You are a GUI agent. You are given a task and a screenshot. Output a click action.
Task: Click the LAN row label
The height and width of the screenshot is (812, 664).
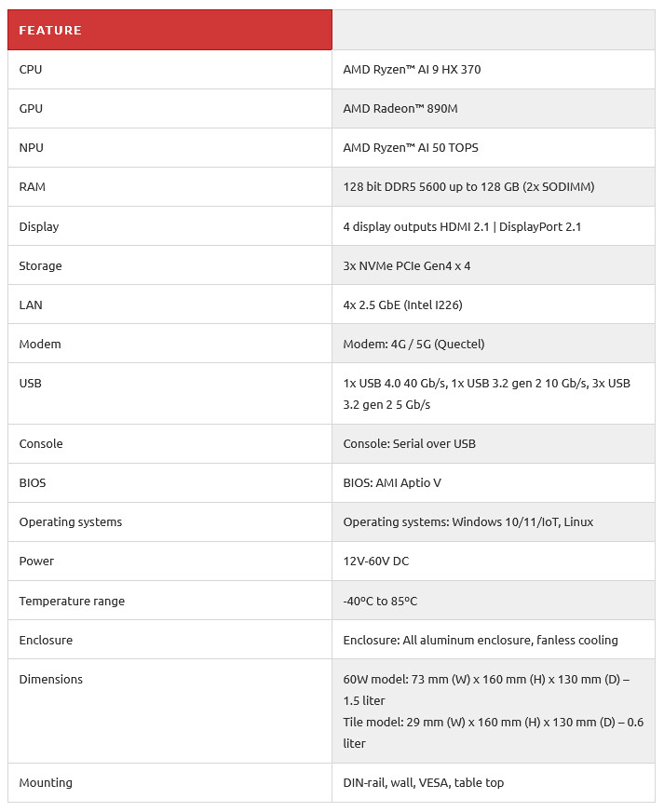(x=31, y=305)
